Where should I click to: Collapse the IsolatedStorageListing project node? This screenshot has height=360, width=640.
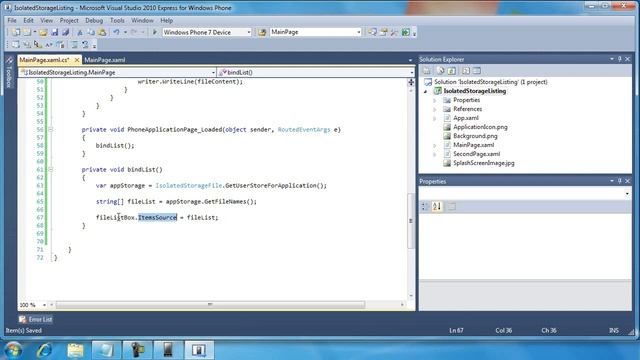point(426,91)
